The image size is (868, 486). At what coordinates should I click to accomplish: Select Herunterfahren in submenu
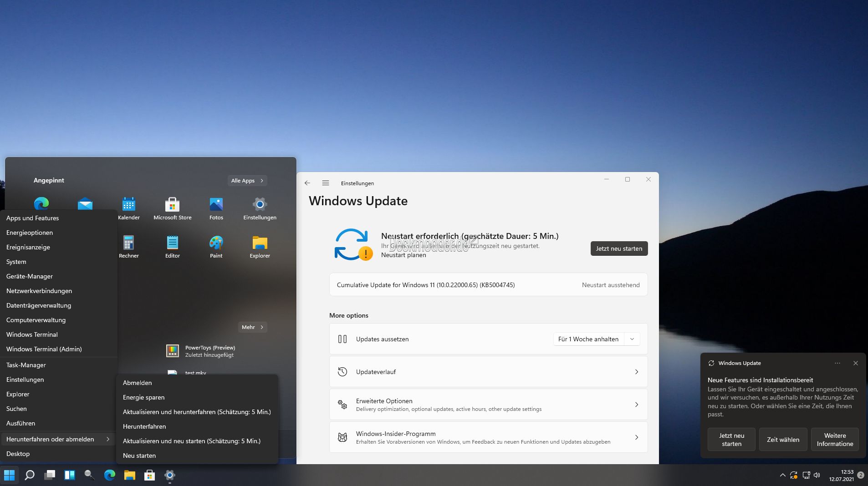(197, 426)
